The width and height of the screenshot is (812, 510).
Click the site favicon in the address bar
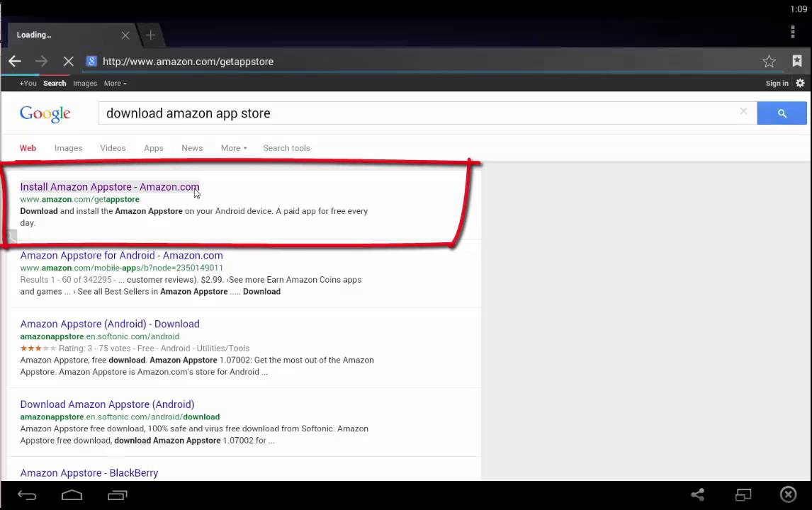click(x=91, y=61)
